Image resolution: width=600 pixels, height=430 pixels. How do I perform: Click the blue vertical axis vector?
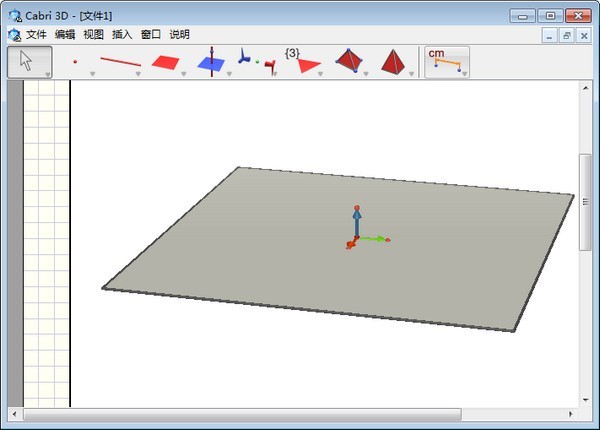[357, 223]
